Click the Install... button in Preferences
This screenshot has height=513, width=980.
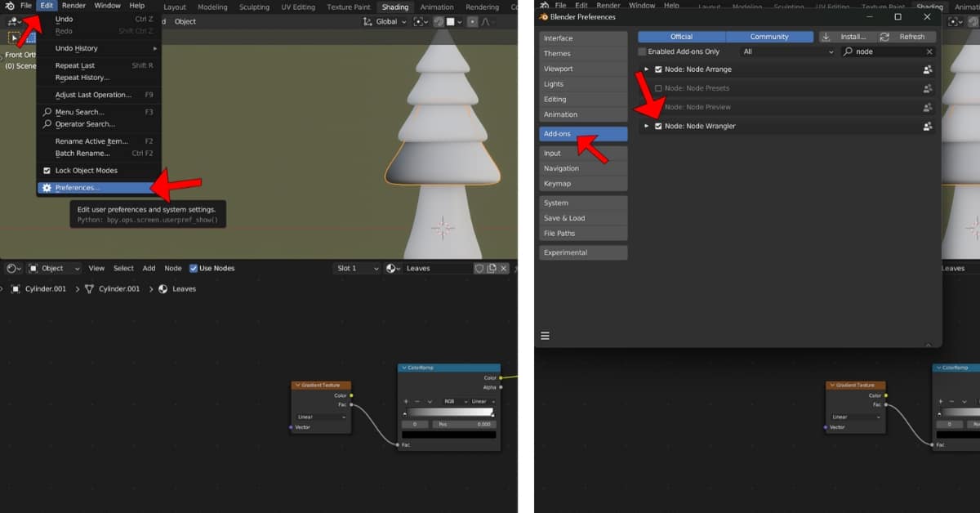coord(847,37)
